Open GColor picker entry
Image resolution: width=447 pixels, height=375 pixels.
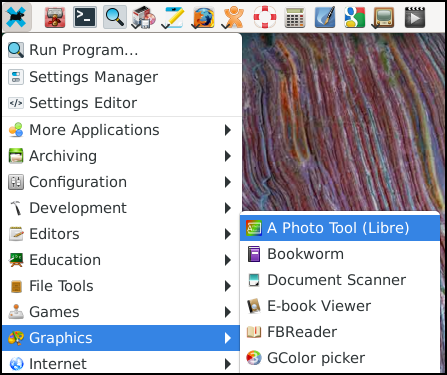(340, 358)
